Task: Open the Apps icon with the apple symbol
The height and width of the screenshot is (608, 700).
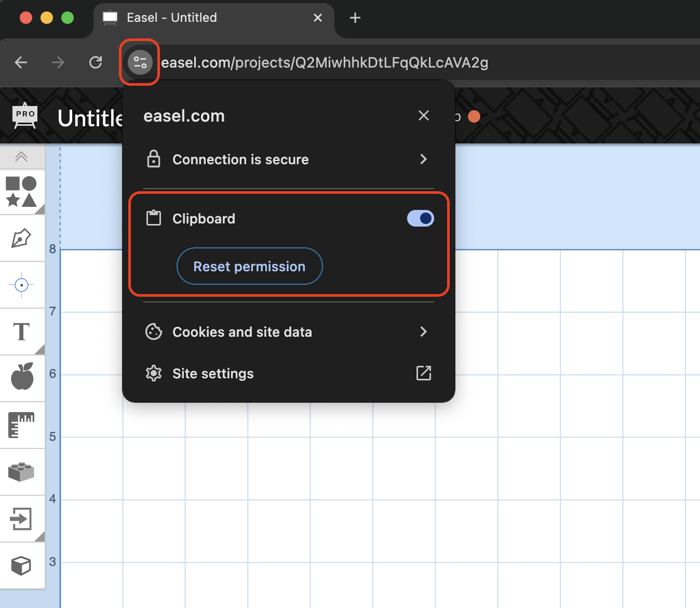Action: [x=22, y=378]
